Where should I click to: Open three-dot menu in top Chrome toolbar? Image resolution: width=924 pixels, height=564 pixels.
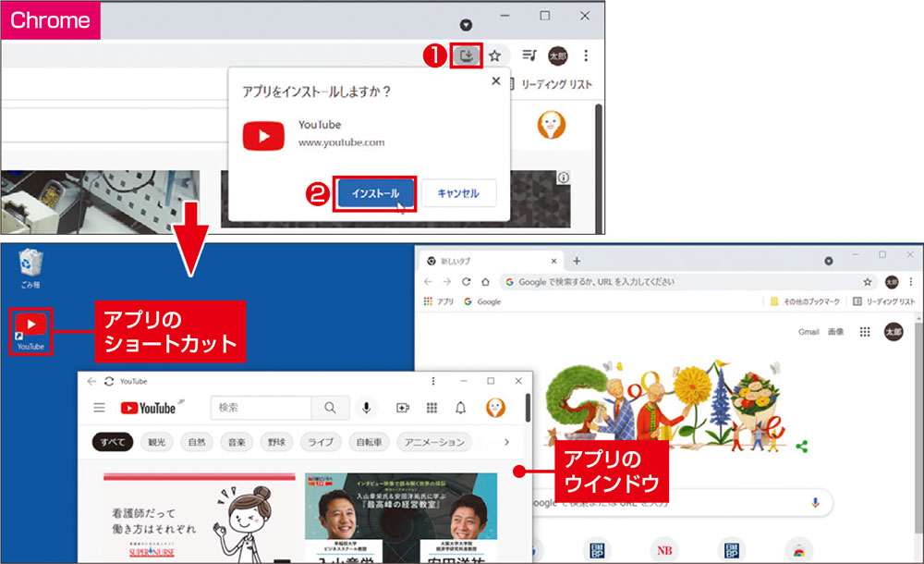click(585, 55)
